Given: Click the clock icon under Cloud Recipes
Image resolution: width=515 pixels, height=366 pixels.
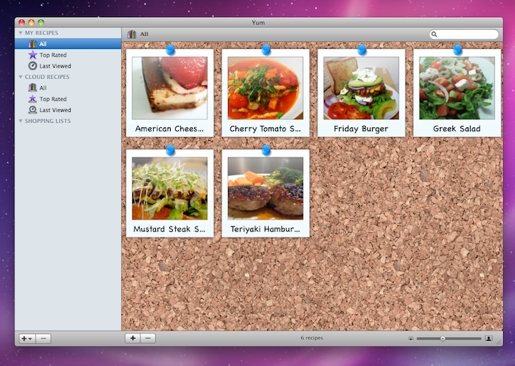Looking at the screenshot, I should pos(32,110).
